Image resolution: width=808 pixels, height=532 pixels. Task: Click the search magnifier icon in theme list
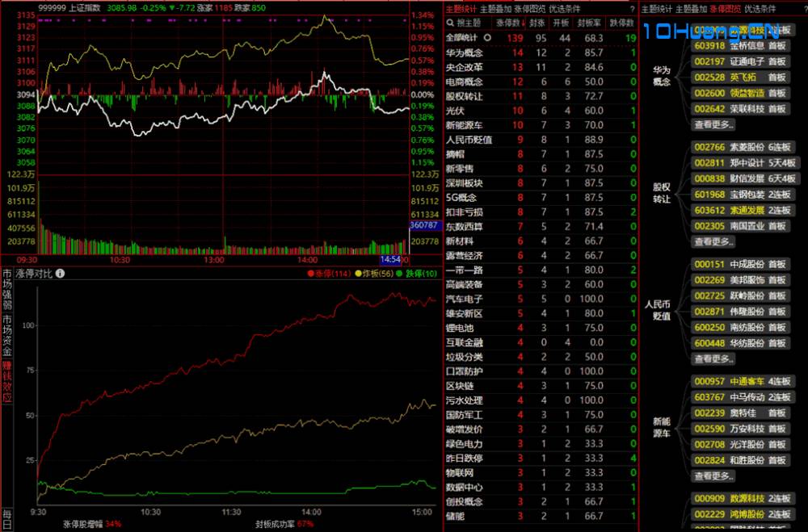[449, 23]
